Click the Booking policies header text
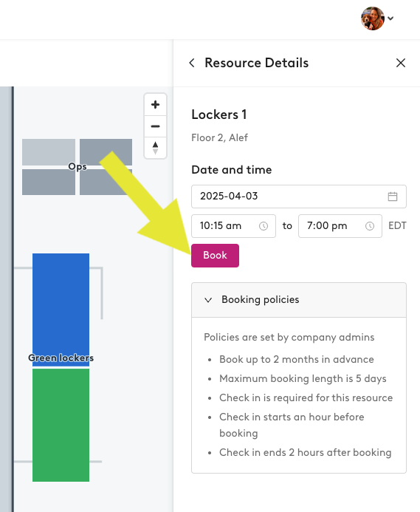 point(260,300)
